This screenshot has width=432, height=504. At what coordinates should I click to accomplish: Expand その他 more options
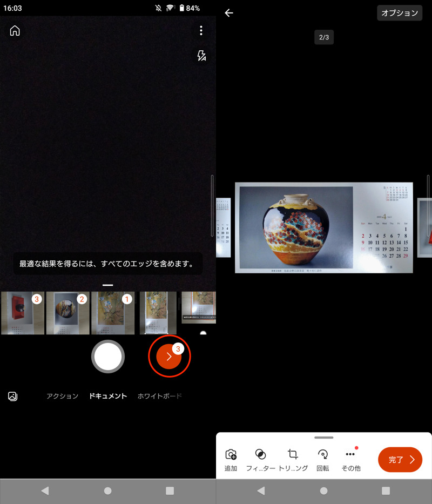click(x=350, y=460)
